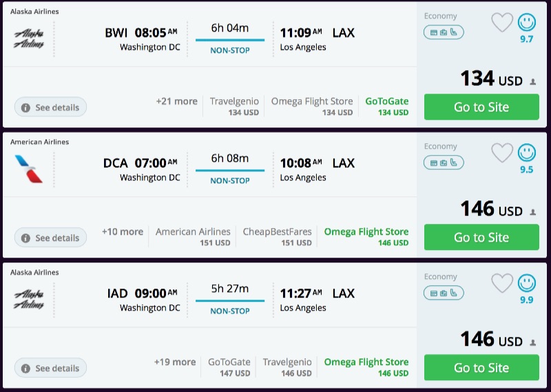551x392 pixels.
Task: Save the IAD 09:00 flight with heart
Action: pos(502,283)
